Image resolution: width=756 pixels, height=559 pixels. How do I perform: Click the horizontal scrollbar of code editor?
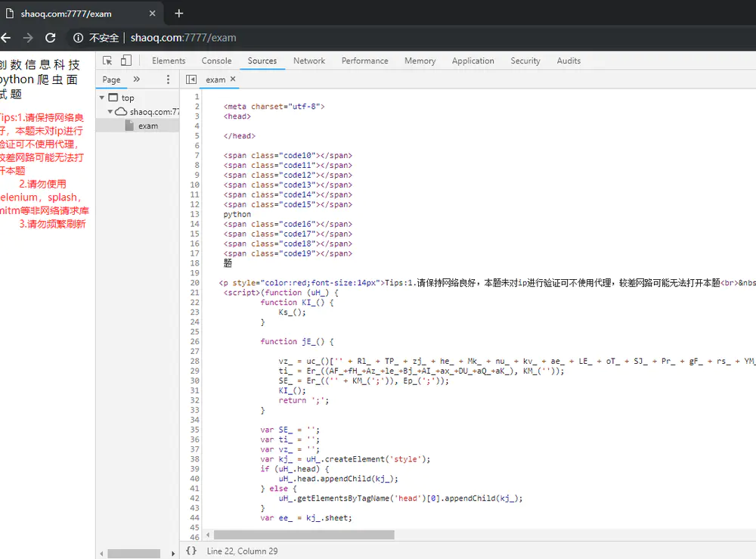302,535
